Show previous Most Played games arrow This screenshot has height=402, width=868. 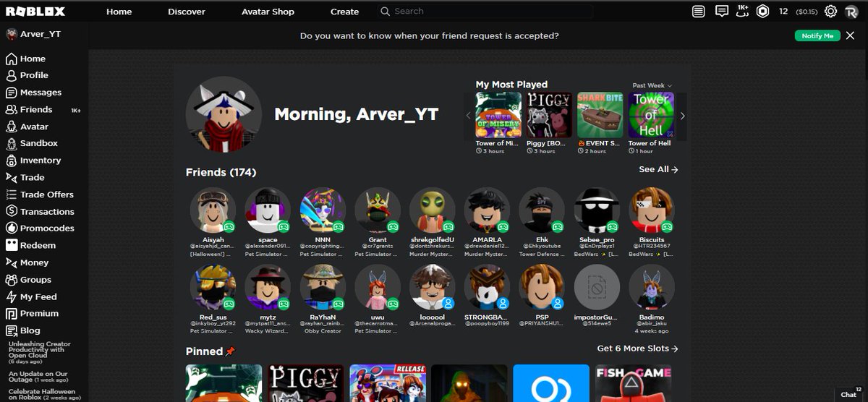click(x=468, y=116)
